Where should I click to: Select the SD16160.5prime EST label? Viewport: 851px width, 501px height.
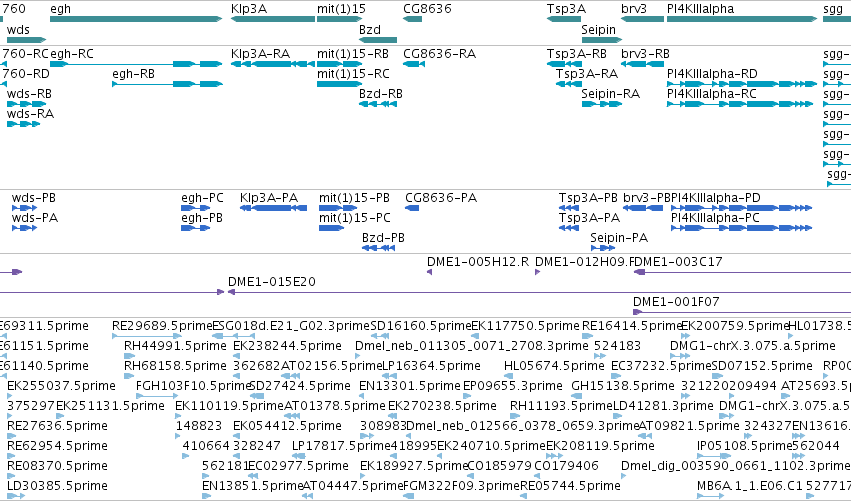tap(421, 326)
